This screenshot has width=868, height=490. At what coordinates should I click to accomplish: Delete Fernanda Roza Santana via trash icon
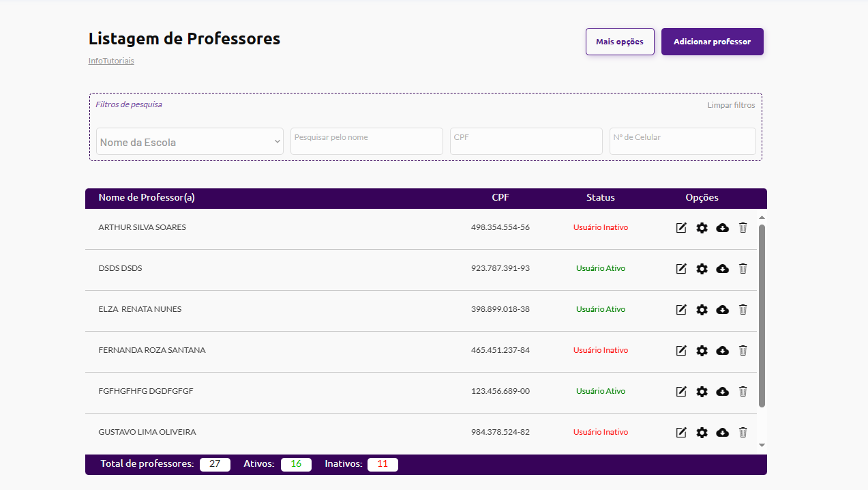click(743, 350)
